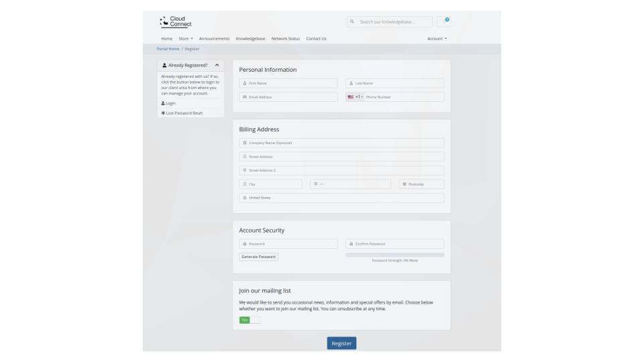Click the password strength progress bar
Screen dimensions: 644x362
coord(394,255)
